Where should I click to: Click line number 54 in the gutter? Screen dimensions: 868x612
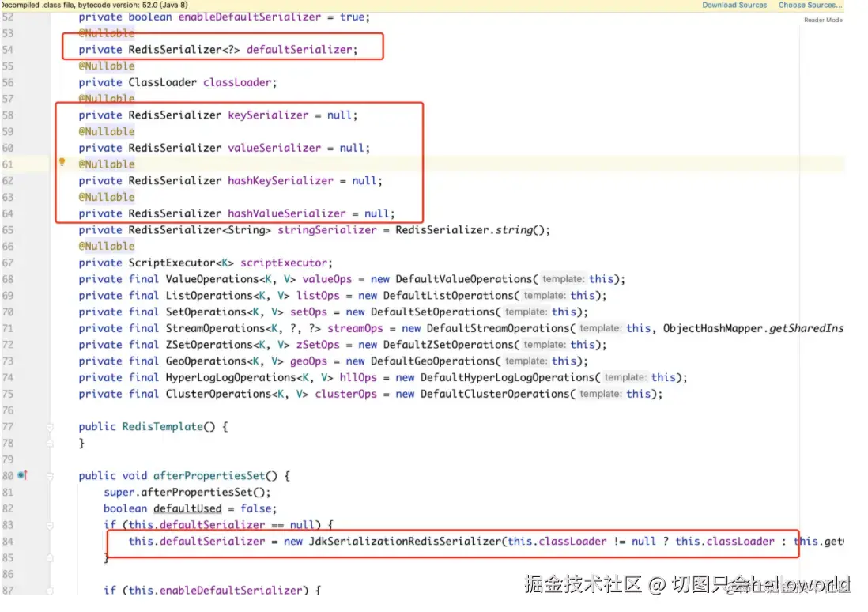click(x=8, y=50)
